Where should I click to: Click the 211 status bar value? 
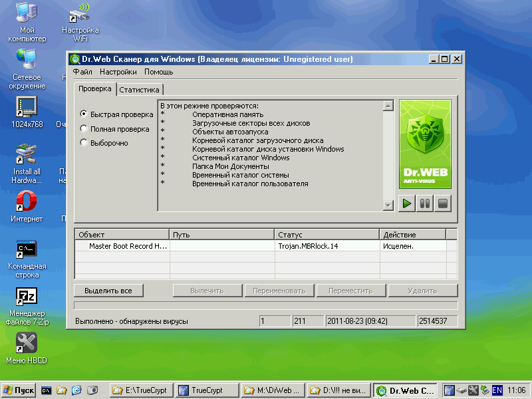pos(308,321)
